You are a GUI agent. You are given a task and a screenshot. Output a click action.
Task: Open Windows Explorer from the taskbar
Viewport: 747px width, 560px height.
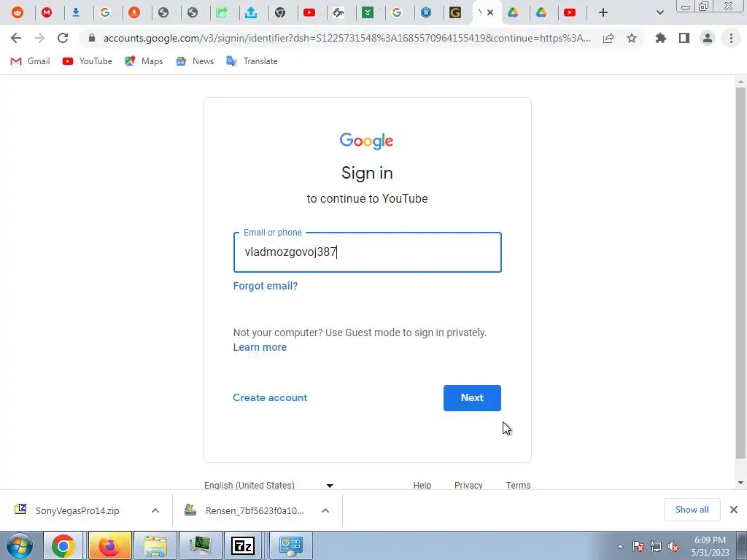pos(155,545)
